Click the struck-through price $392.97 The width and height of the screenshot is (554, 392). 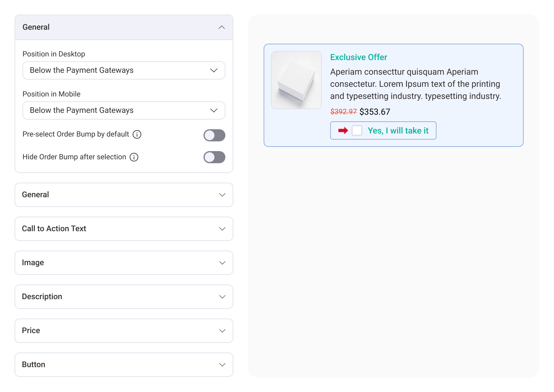coord(344,112)
